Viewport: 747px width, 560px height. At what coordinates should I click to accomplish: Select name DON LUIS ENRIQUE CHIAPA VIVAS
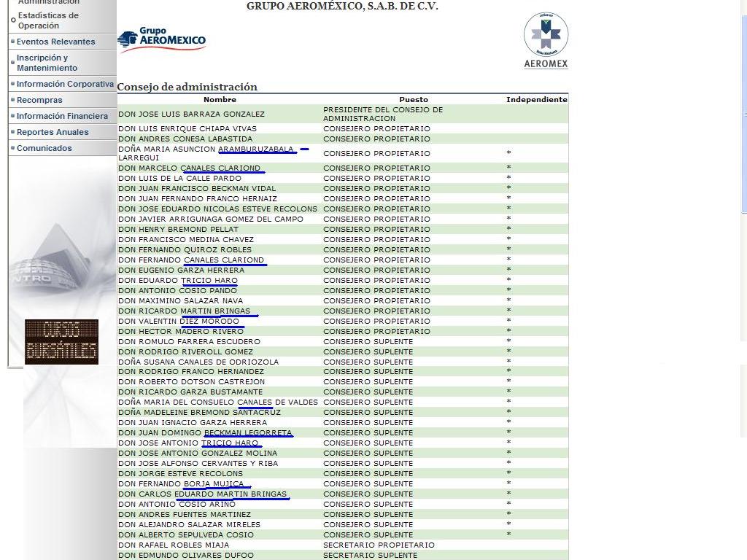pos(187,128)
